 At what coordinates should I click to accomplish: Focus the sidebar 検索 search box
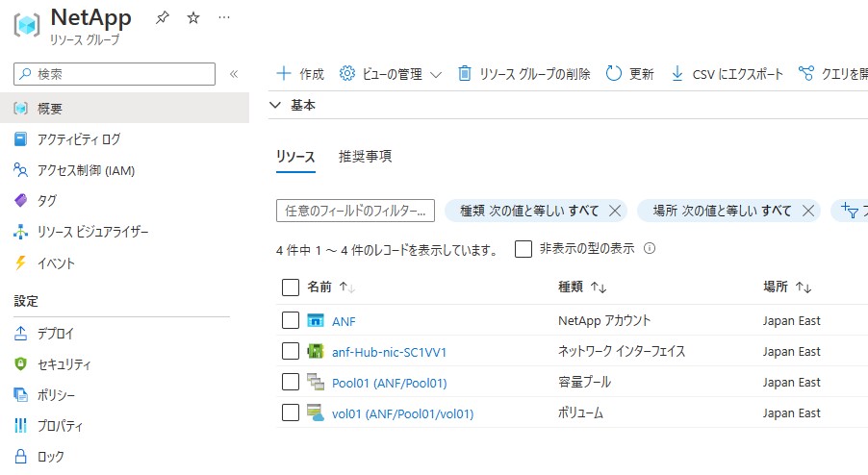coord(115,74)
